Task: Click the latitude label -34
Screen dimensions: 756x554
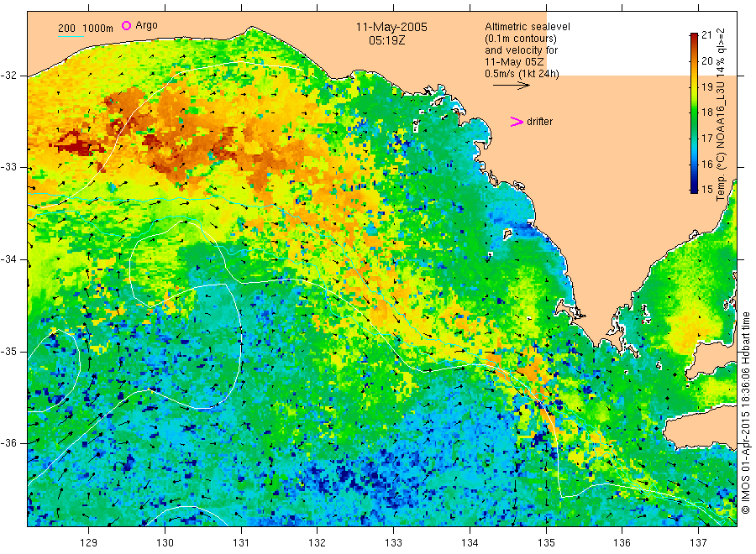Action: click(x=8, y=259)
